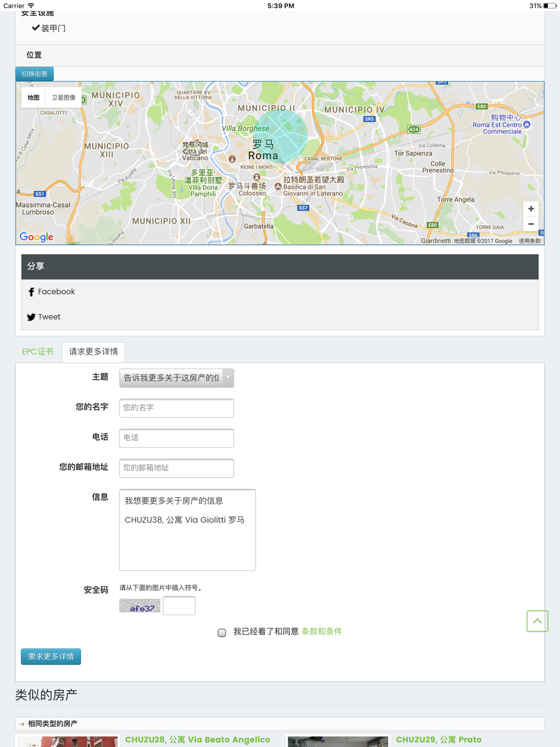Open CHUZU28 Via Beato Angelico listing
Viewport: 560px width, 747px height.
pos(198,740)
